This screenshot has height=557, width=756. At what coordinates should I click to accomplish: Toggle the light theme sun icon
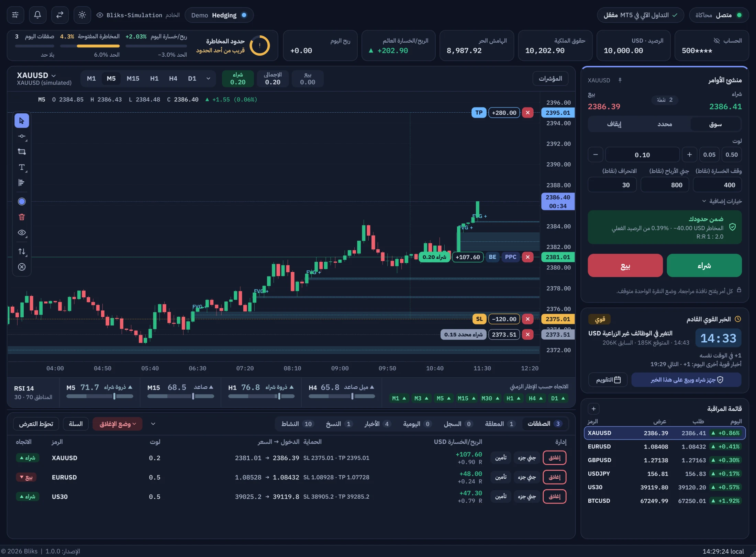pos(82,15)
